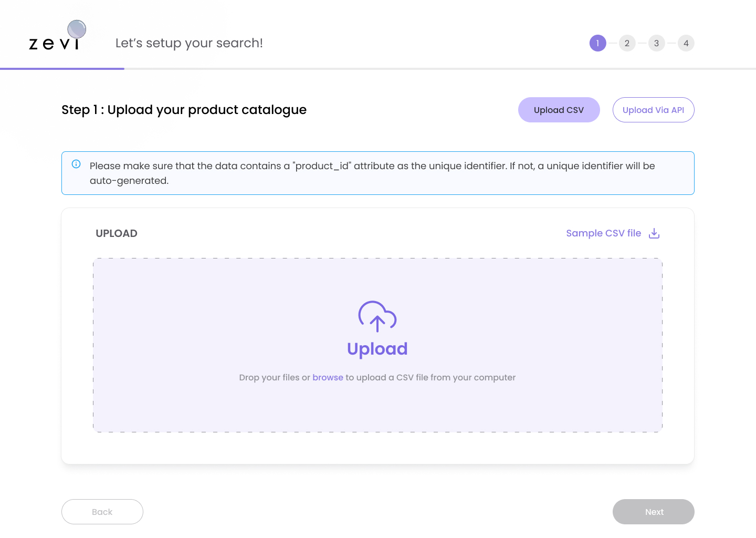
Task: Click the cloud upload icon
Action: [377, 316]
